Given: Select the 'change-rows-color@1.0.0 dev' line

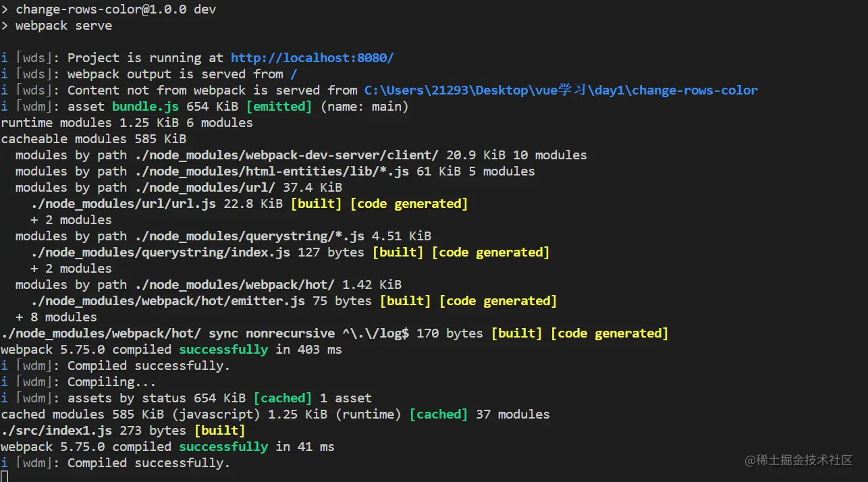Looking at the screenshot, I should point(109,9).
